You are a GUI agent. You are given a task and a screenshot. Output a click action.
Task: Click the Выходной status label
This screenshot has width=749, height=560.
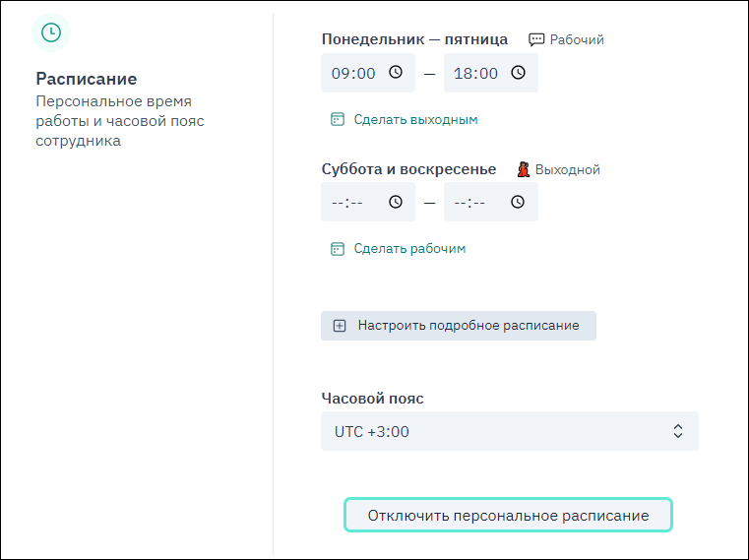[568, 169]
